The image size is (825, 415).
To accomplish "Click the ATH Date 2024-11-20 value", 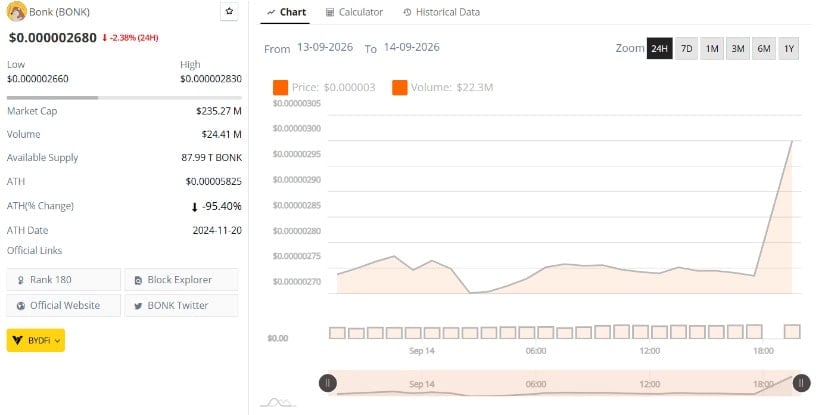I will [217, 230].
